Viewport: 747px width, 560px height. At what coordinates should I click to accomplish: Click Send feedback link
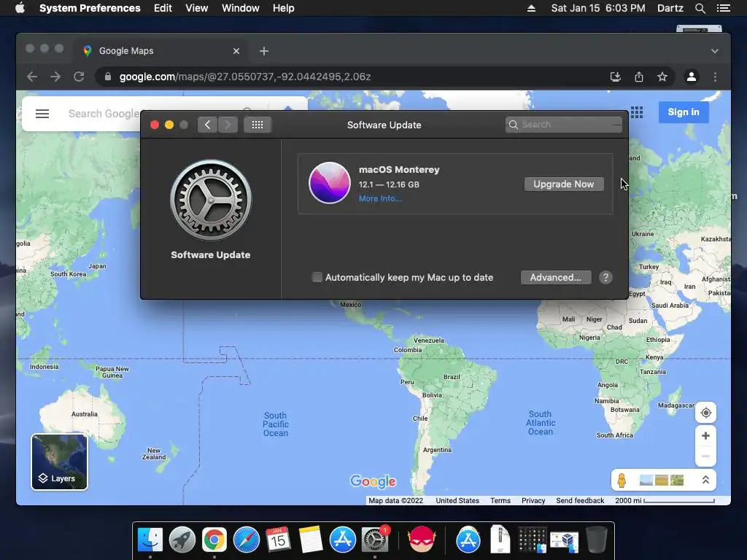point(580,500)
